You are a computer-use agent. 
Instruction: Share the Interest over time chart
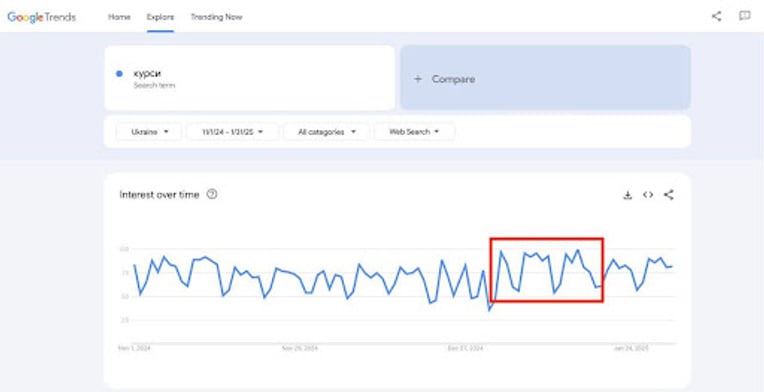[668, 195]
